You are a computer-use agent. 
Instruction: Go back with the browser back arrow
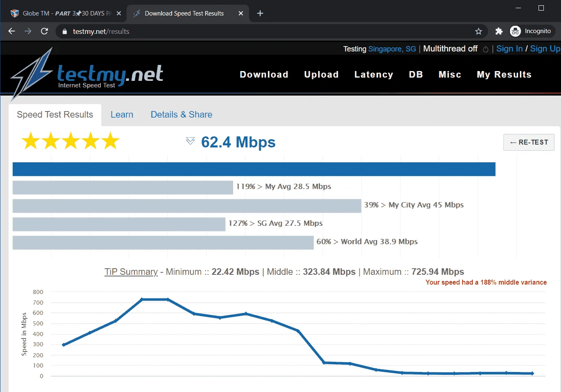[x=11, y=31]
